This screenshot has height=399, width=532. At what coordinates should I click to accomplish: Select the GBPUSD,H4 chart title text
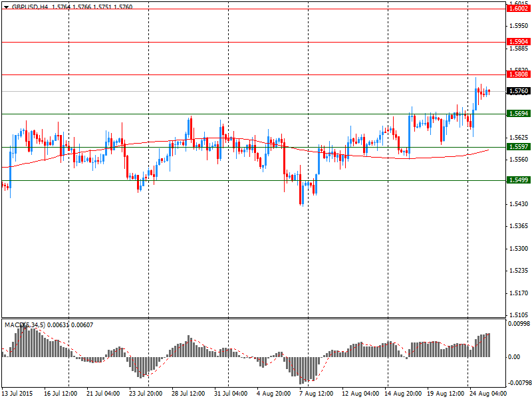[30, 7]
